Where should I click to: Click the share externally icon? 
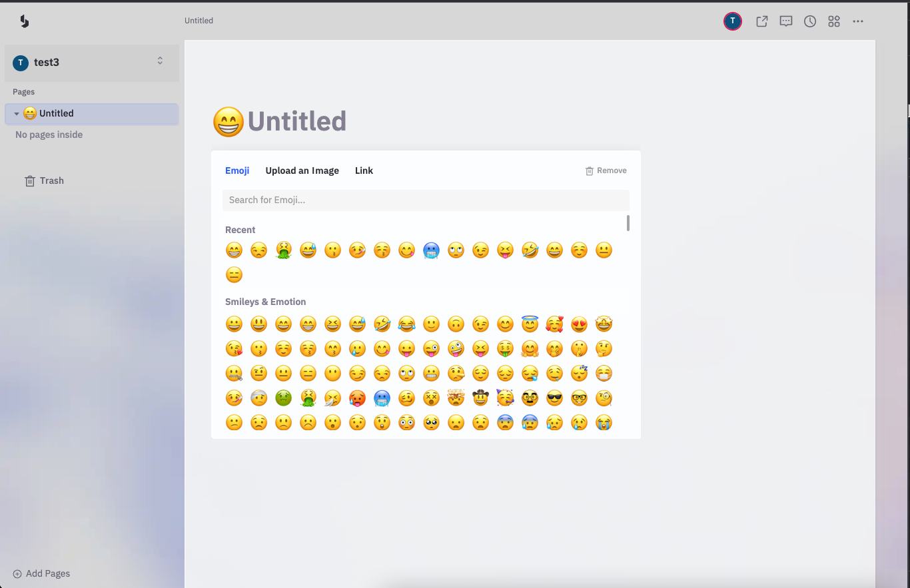tap(761, 21)
